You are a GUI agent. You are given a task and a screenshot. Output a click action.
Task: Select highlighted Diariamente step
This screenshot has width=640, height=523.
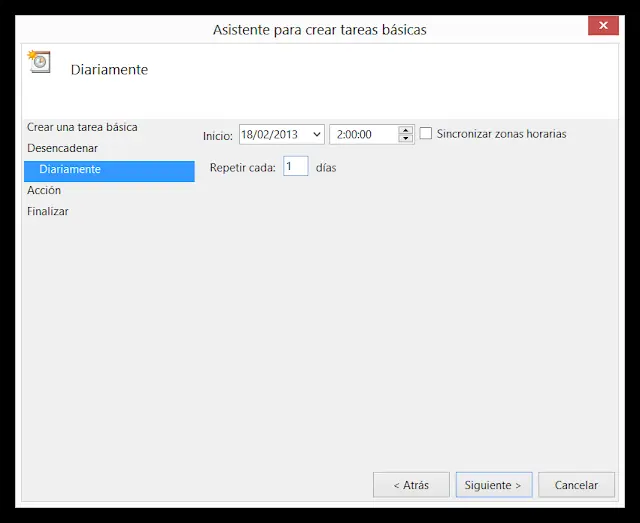(x=109, y=171)
